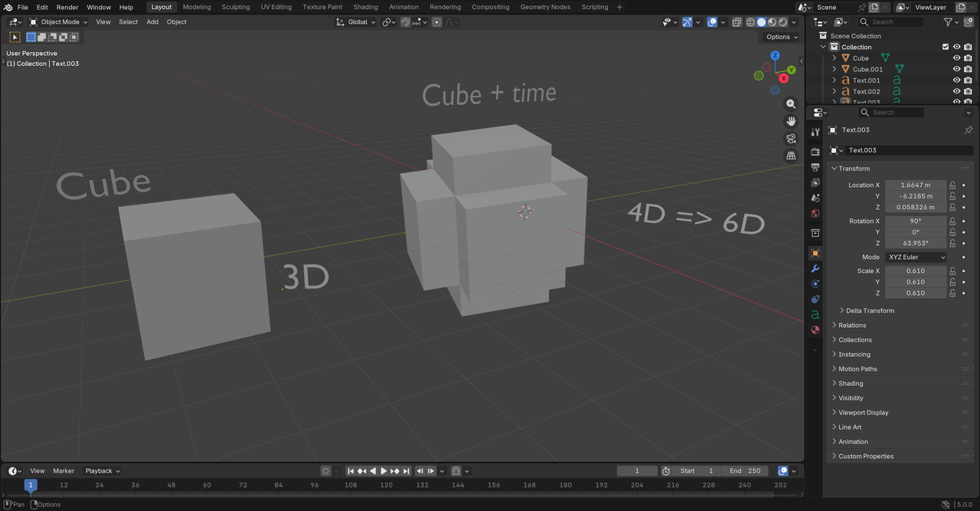Image resolution: width=980 pixels, height=511 pixels.
Task: Open the World properties tab
Action: point(815,213)
